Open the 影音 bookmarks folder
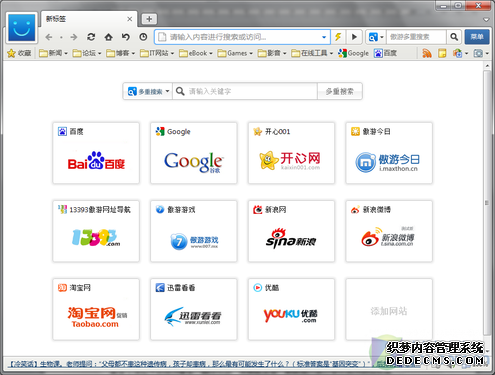This screenshot has width=495, height=375. [x=272, y=53]
